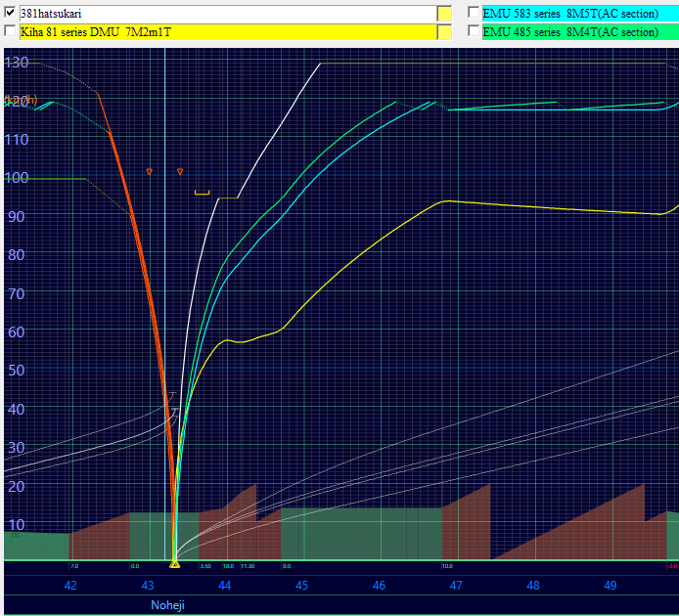Viewport: 679px width, 616px height.
Task: Click the right orange triangle signal marker
Action: point(180,172)
